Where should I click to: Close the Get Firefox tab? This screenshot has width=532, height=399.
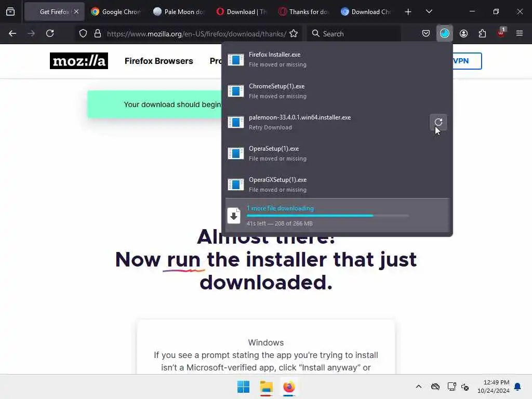pyautogui.click(x=76, y=11)
